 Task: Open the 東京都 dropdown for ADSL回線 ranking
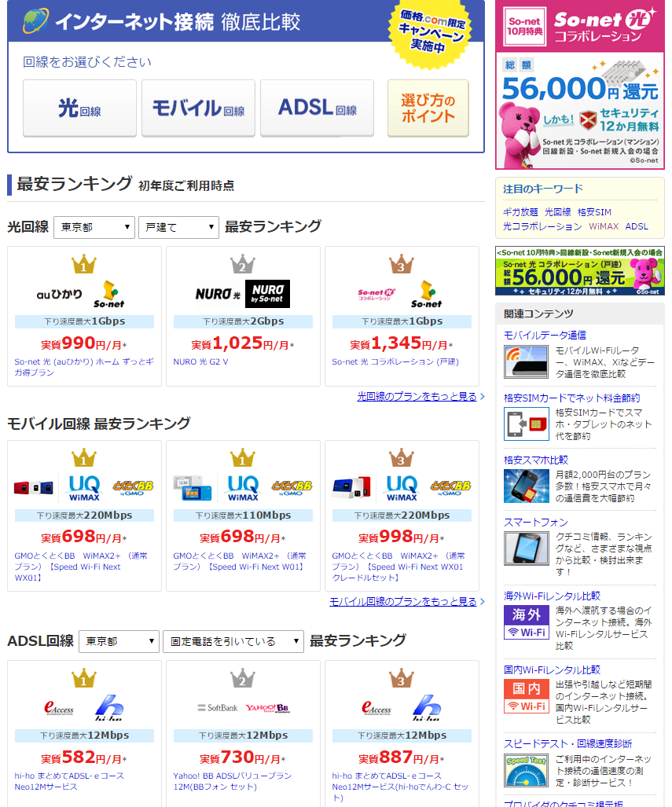tap(119, 642)
